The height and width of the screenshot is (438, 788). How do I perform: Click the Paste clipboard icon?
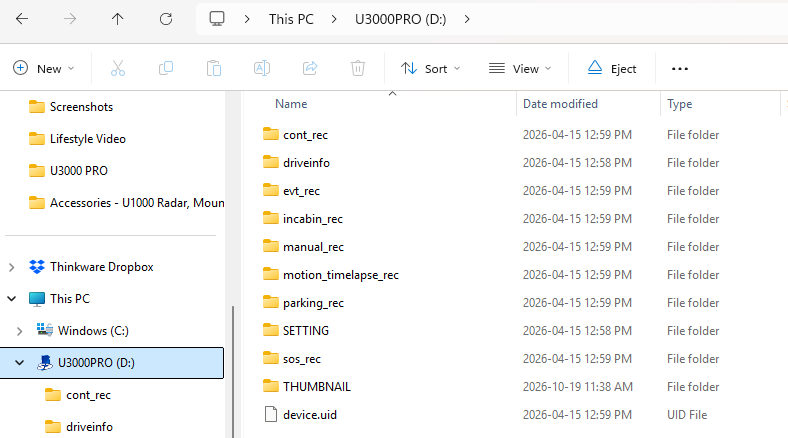[x=214, y=68]
